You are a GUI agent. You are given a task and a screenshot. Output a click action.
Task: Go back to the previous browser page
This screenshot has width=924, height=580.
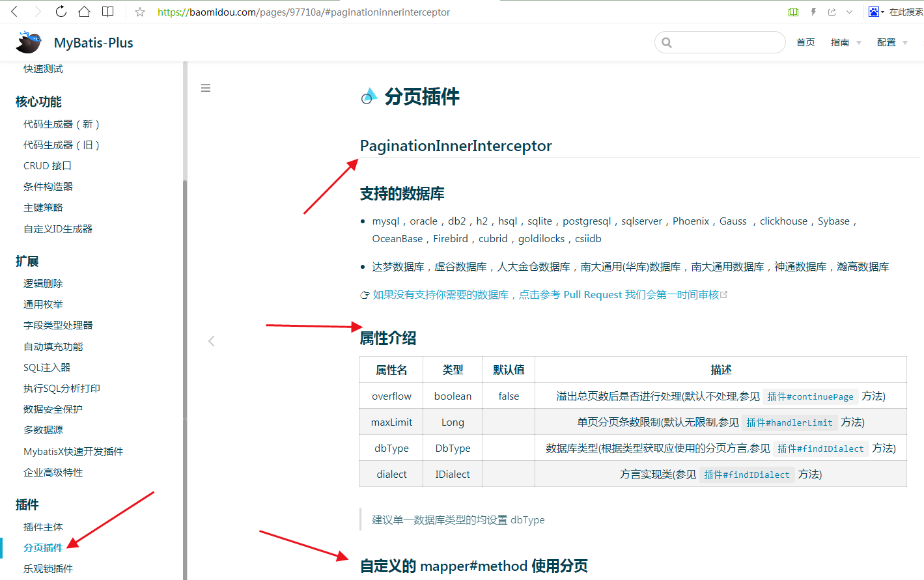point(15,12)
